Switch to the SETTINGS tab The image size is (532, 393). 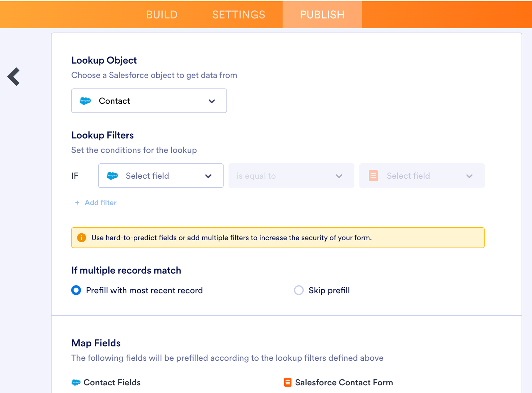pos(239,15)
